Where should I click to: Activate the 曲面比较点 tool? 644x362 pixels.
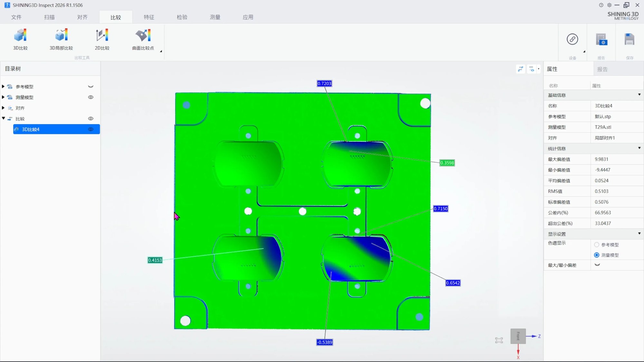pyautogui.click(x=143, y=39)
